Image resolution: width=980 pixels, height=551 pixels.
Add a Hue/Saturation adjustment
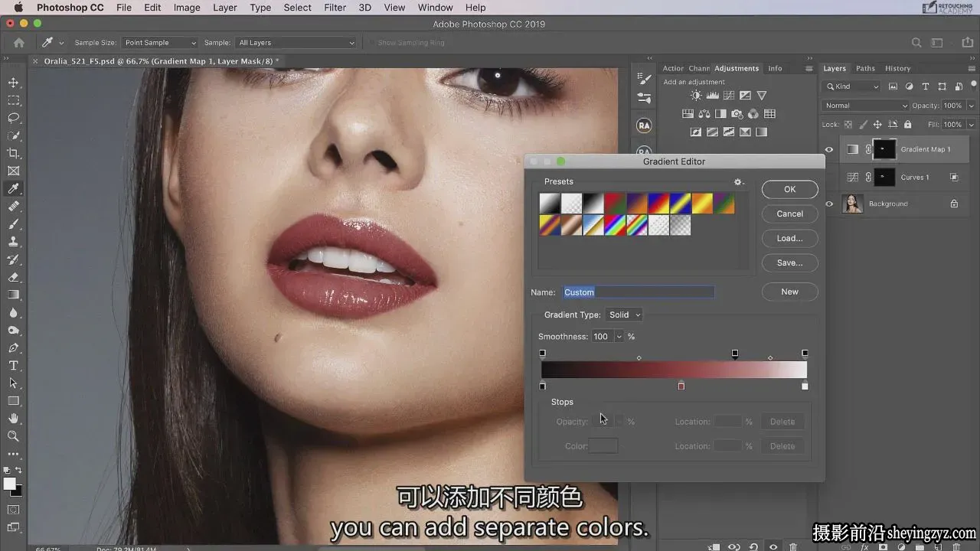688,114
